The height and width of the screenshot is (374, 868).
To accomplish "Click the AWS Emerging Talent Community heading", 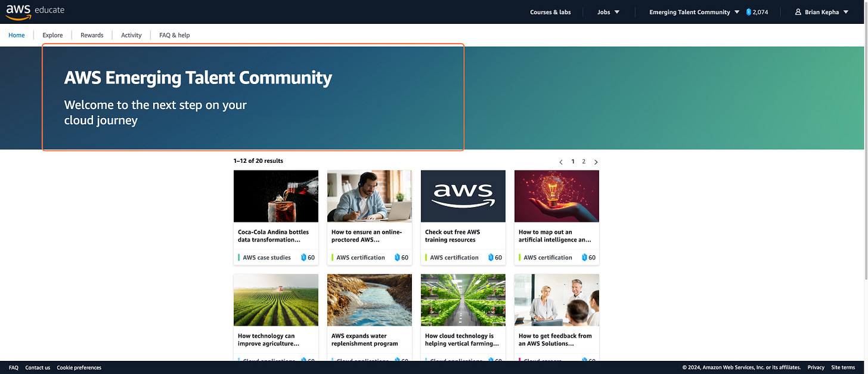I will tap(198, 78).
